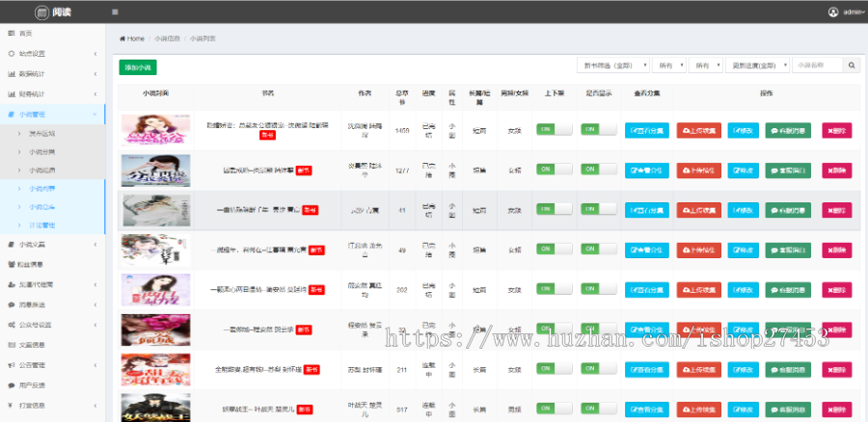This screenshot has height=422, width=868.
Task: Click the 小说信息 breadcrumb link
Action: (167, 39)
